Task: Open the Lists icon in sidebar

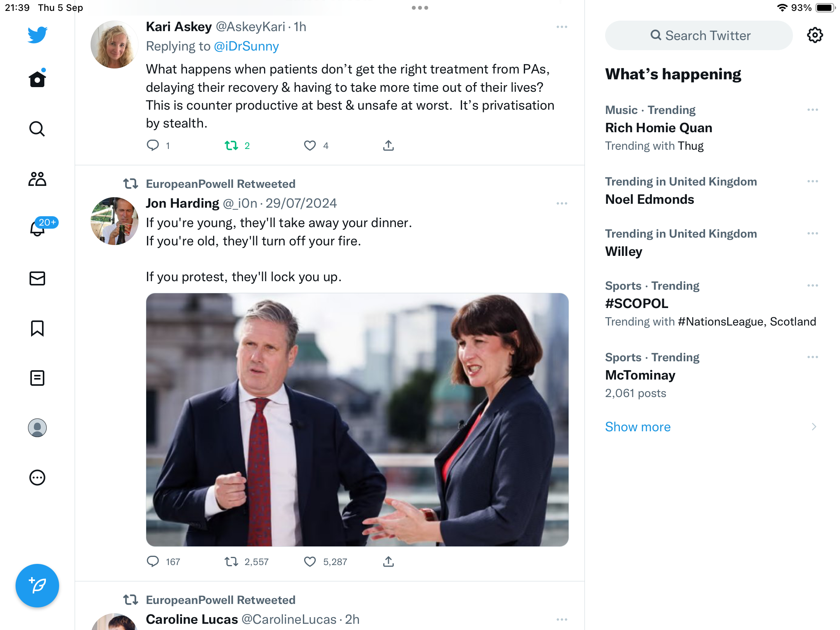Action: click(x=37, y=378)
